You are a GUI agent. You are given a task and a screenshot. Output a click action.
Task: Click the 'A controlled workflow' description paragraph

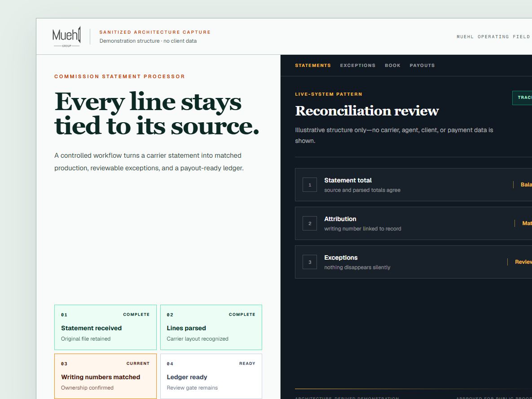pyautogui.click(x=149, y=162)
